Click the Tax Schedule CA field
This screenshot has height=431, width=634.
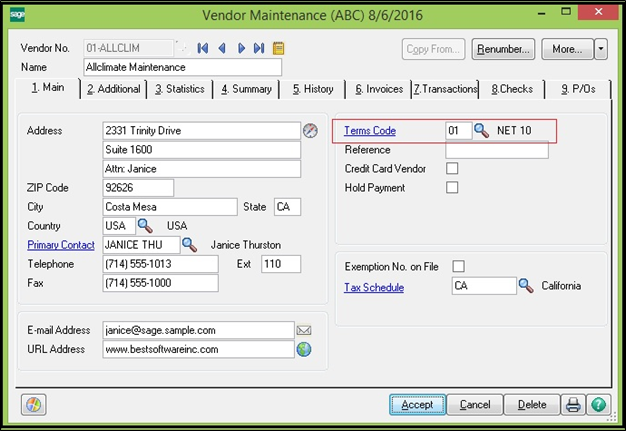pyautogui.click(x=484, y=286)
